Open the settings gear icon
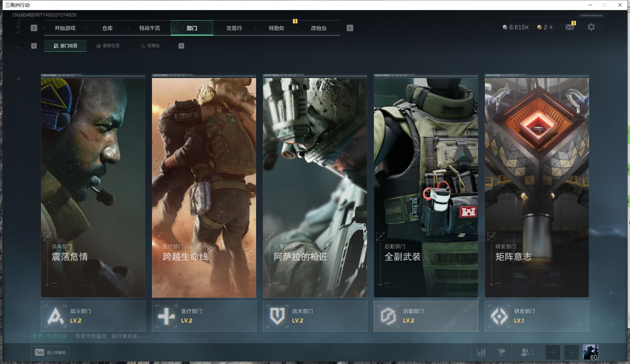This screenshot has height=364, width=630. (x=591, y=27)
